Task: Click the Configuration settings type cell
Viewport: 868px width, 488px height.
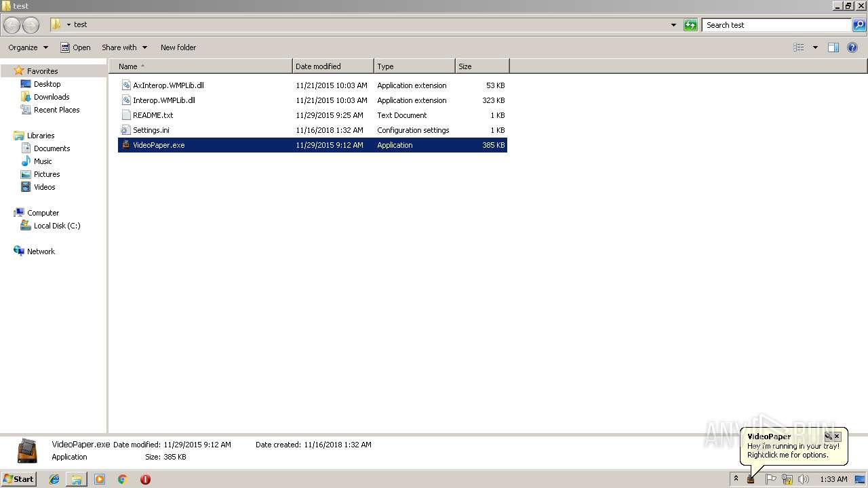Action: (x=413, y=130)
